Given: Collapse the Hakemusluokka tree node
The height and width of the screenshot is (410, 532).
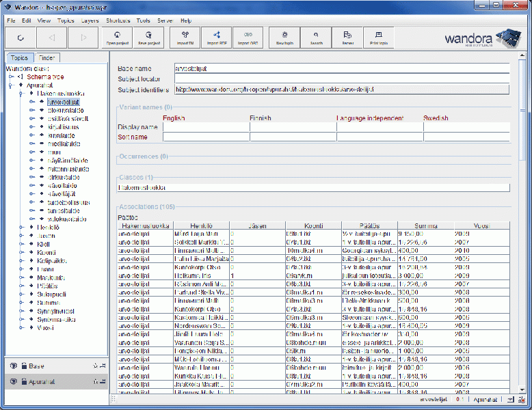Looking at the screenshot, I should (21, 94).
